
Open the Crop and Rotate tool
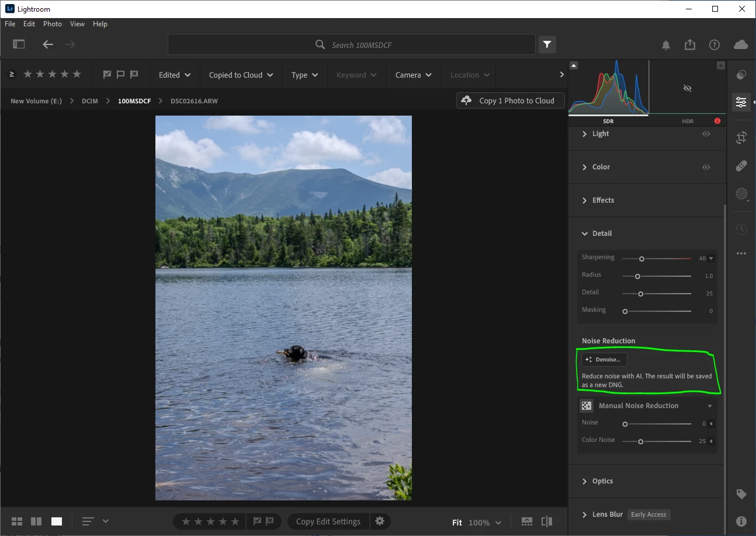pyautogui.click(x=741, y=138)
